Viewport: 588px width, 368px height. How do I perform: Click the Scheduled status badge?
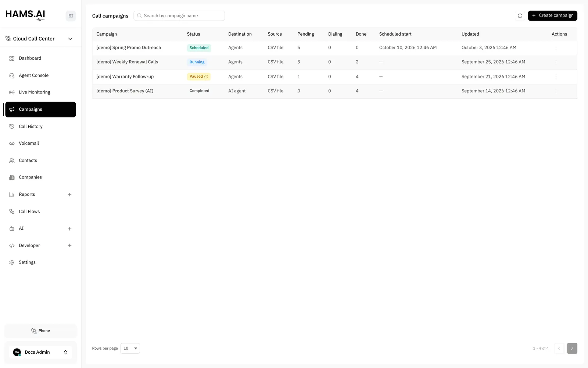click(199, 48)
